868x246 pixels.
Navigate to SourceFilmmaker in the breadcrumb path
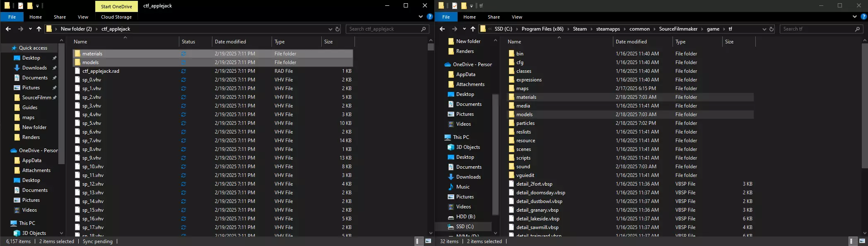point(678,29)
